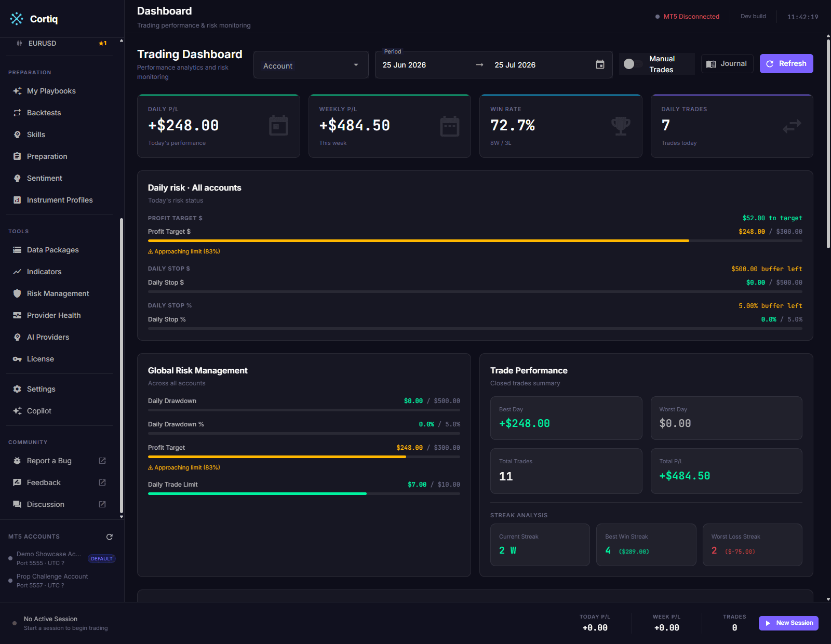Open Report a Bug external link icon
This screenshot has width=831, height=644.
coord(102,461)
